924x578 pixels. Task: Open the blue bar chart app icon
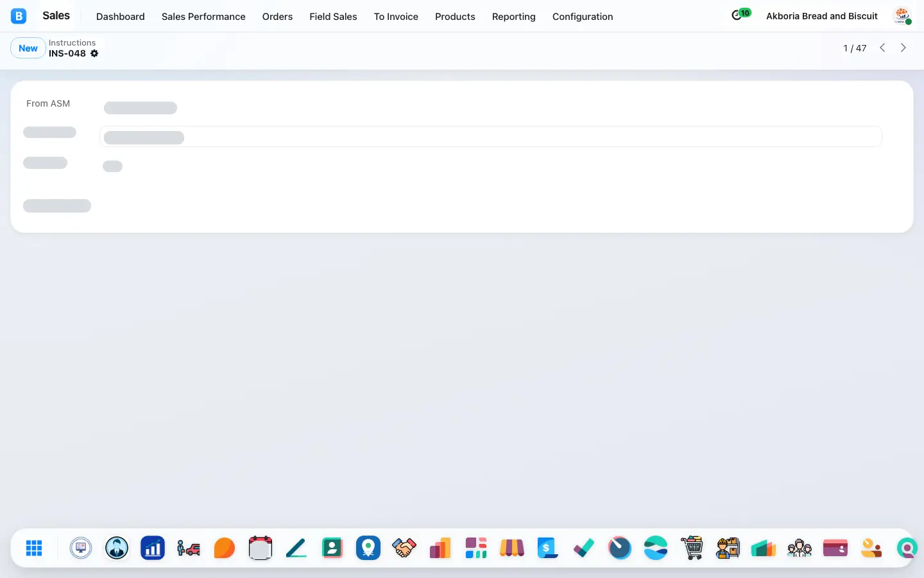[153, 548]
